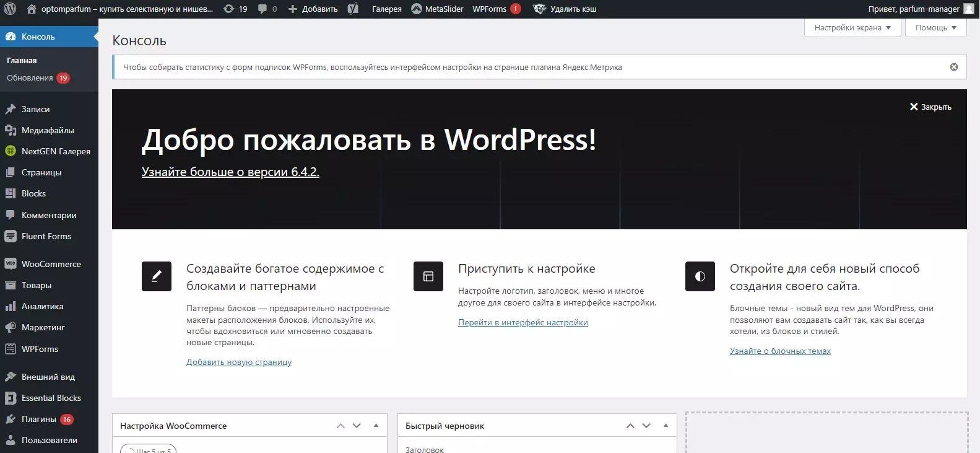Viewport: 980px width, 453px height.
Task: Click the Страницы pages icon
Action: [11, 172]
